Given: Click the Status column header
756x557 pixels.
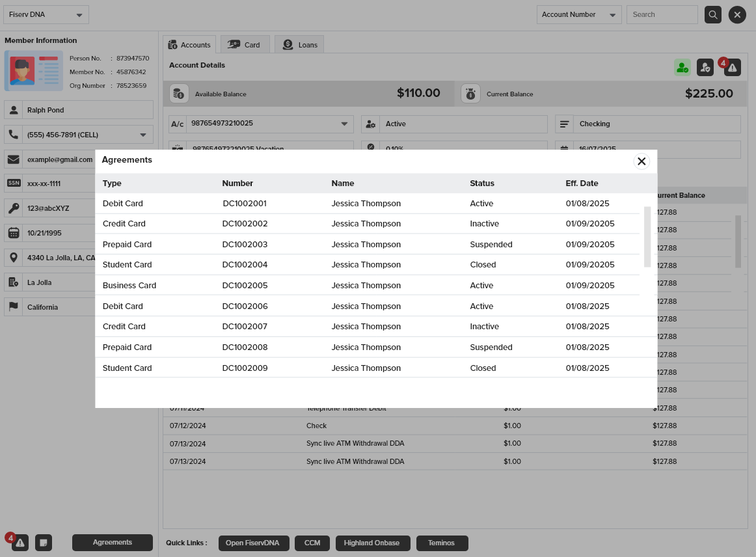Looking at the screenshot, I should pyautogui.click(x=482, y=183).
